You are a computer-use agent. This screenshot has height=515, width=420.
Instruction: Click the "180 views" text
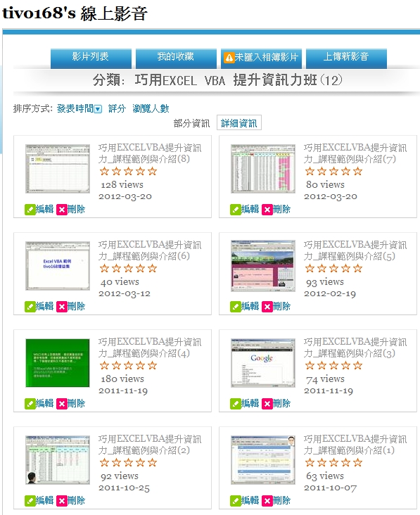tap(122, 379)
